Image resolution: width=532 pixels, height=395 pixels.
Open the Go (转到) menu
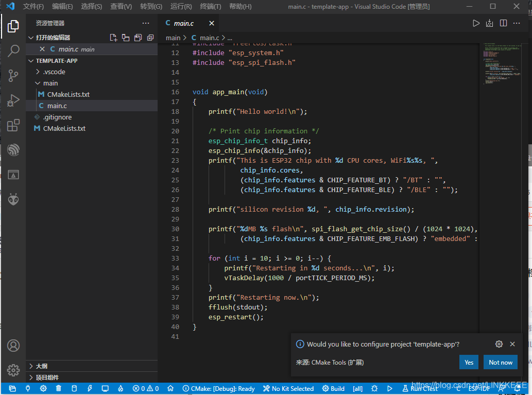click(151, 7)
